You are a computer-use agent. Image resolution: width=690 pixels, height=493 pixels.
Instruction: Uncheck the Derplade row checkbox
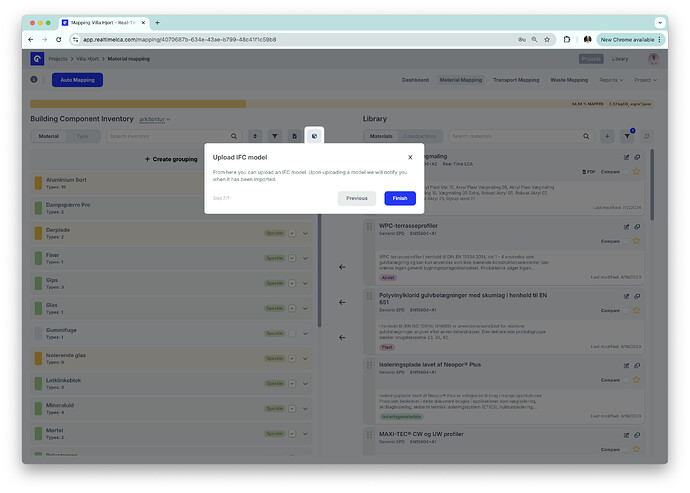coord(292,233)
